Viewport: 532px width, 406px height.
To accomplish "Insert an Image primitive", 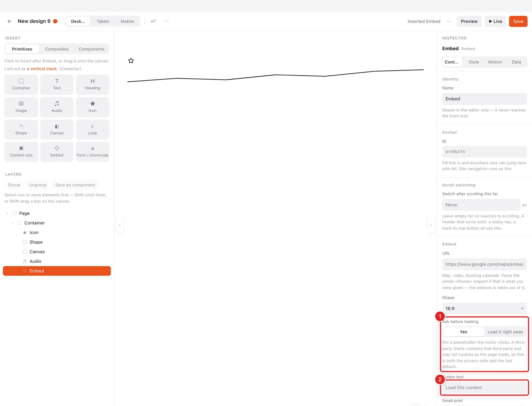I will tap(21, 107).
